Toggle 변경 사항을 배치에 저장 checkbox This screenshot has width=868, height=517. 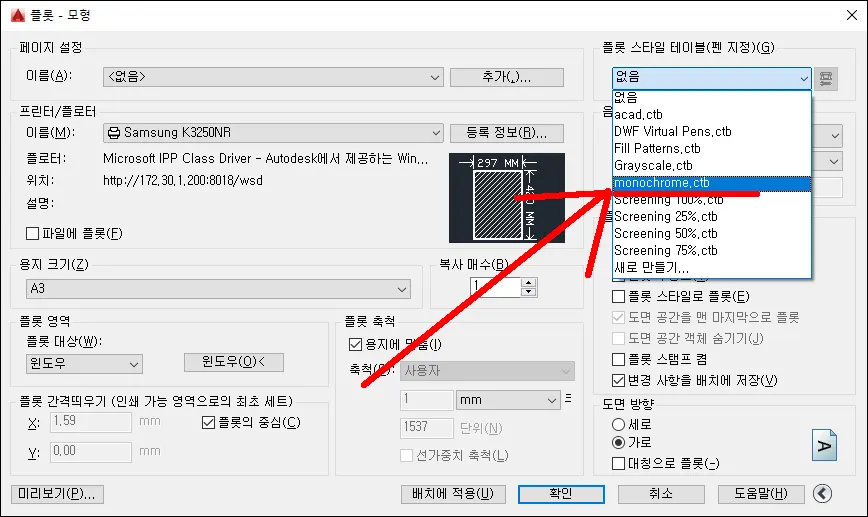coord(618,380)
